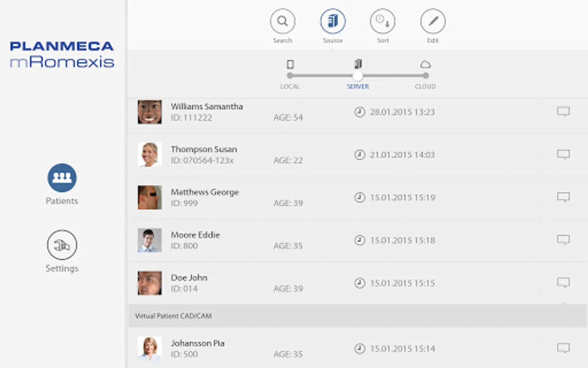
Task: Click the timestamp 28.01.2015 13:23
Action: click(x=402, y=112)
